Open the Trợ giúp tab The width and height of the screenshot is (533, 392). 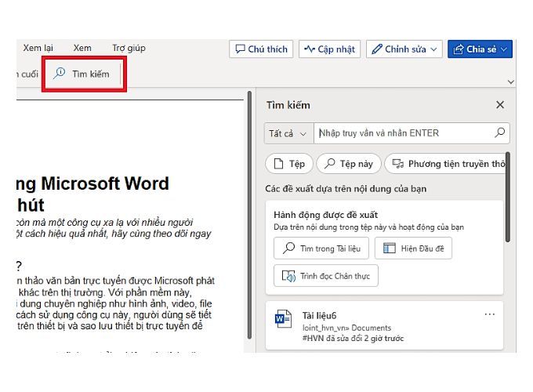click(129, 49)
